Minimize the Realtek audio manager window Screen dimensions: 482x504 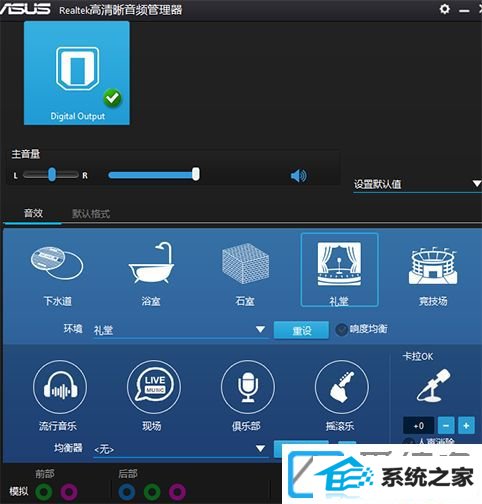464,11
